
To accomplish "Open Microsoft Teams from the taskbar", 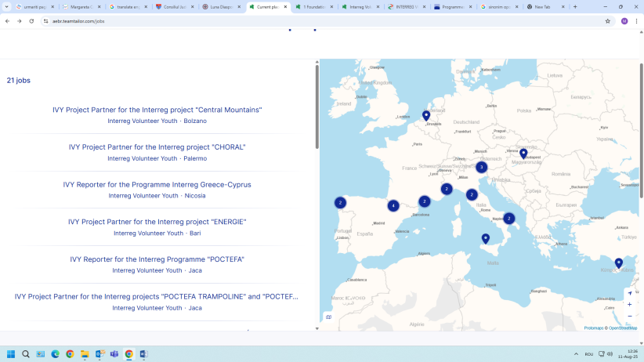I will pyautogui.click(x=114, y=354).
